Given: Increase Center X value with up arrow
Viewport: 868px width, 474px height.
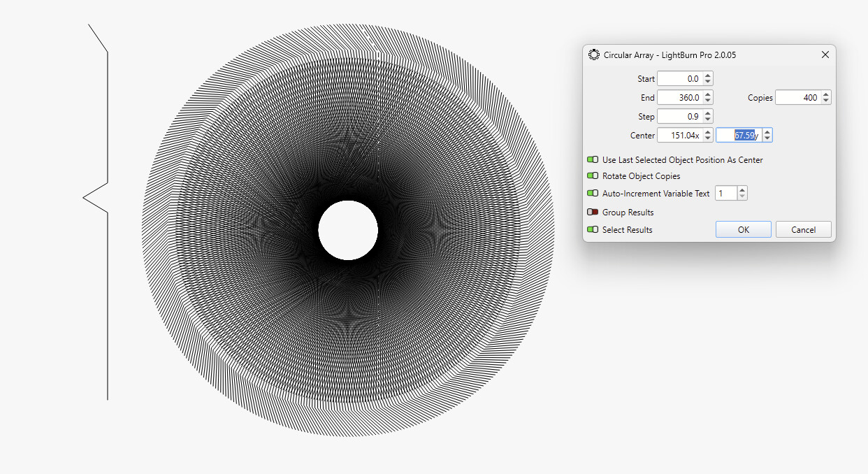Looking at the screenshot, I should (708, 132).
